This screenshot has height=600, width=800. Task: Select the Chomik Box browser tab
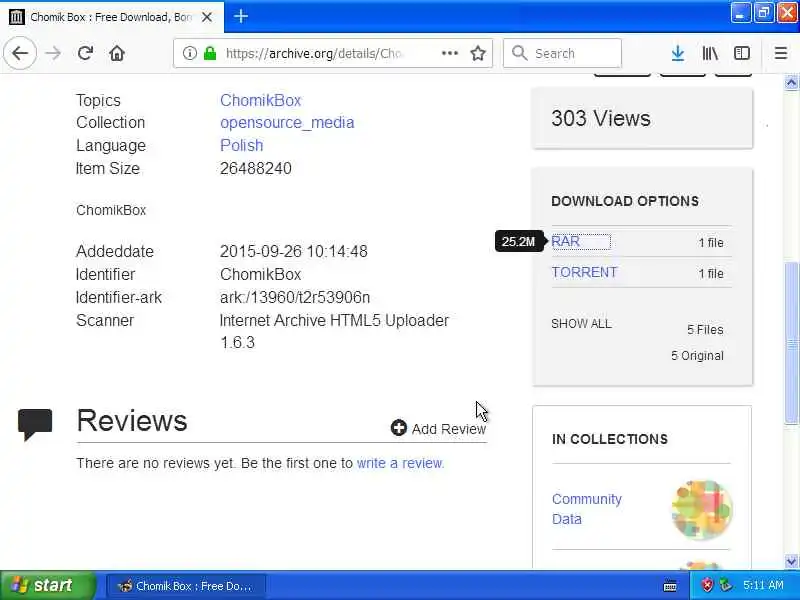[111, 17]
